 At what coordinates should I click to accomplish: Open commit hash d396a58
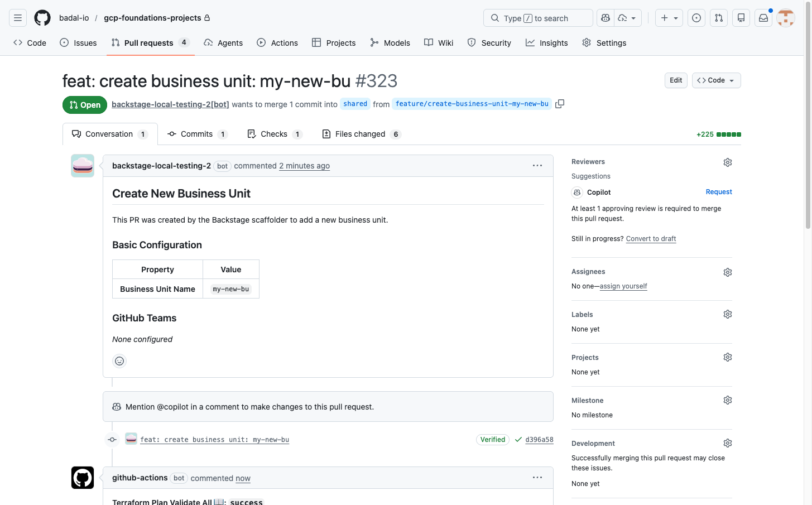pos(539,440)
